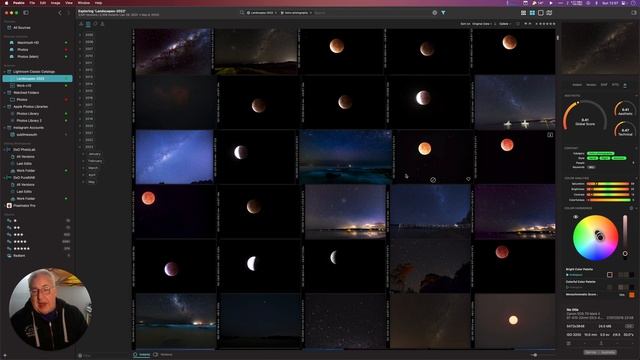This screenshot has height=360, width=640.
Task: Click the search magnifier icon in toolbar
Action: 242,13
